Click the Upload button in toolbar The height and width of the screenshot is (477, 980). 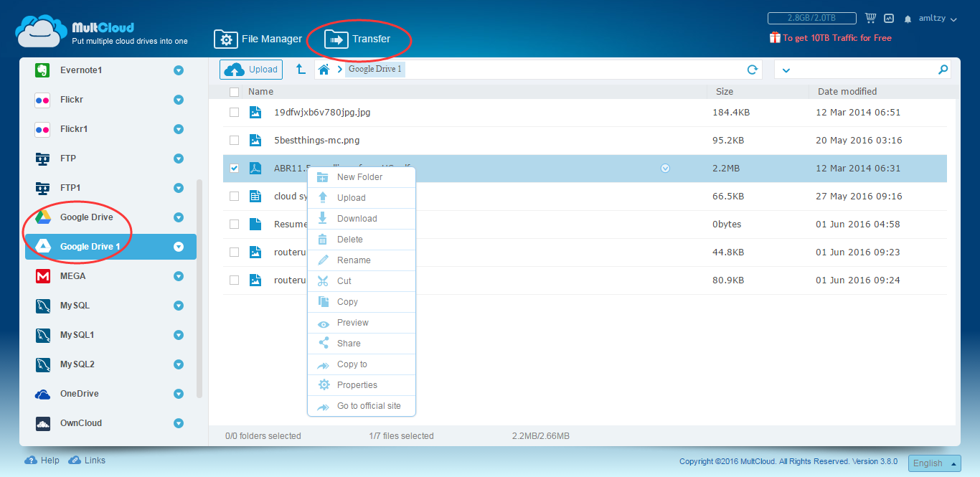[251, 70]
